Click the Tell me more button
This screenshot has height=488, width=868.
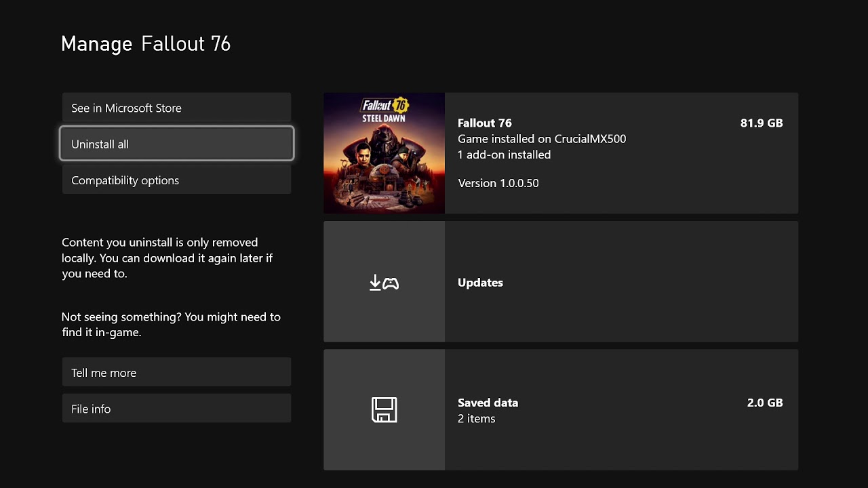[x=176, y=372]
